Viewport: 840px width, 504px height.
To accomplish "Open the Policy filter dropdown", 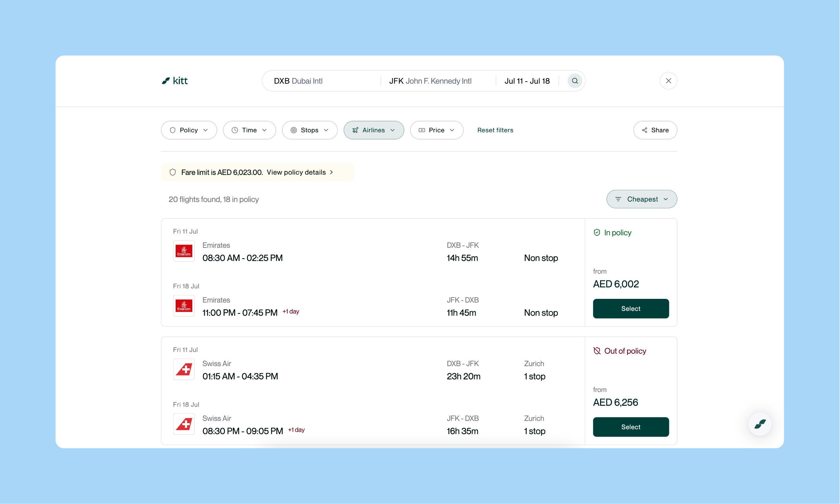I will click(189, 130).
